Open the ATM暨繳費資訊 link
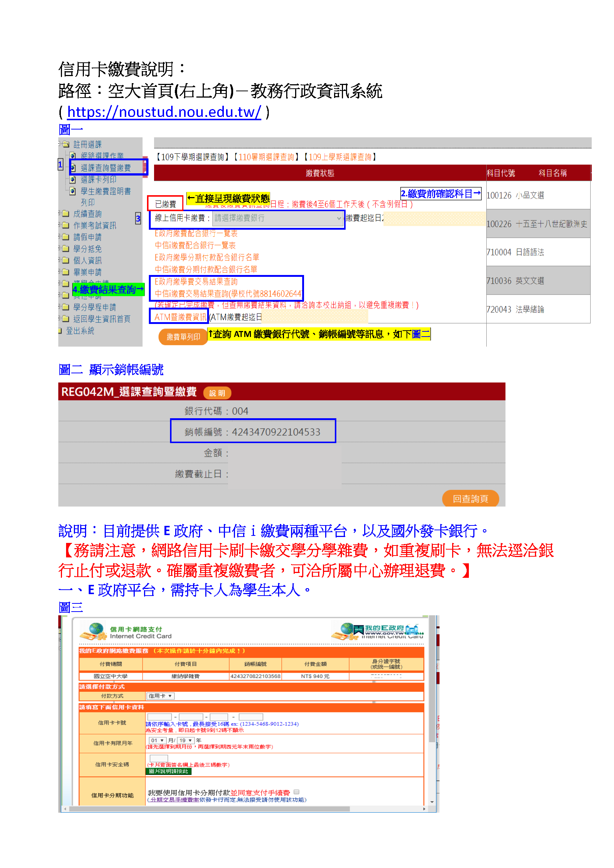Screen dimensions: 614x868 coord(180,317)
